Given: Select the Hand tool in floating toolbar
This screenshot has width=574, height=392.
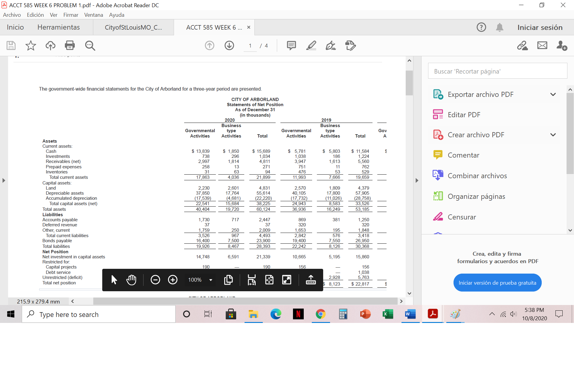Looking at the screenshot, I should [131, 280].
